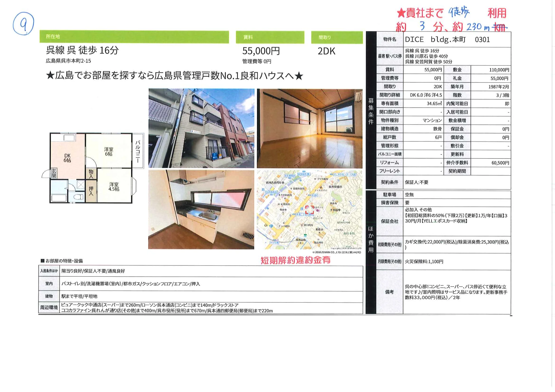The image size is (555, 392).
Task: Click the DICE bldg.本町 0301 property name field
Action: (x=448, y=39)
